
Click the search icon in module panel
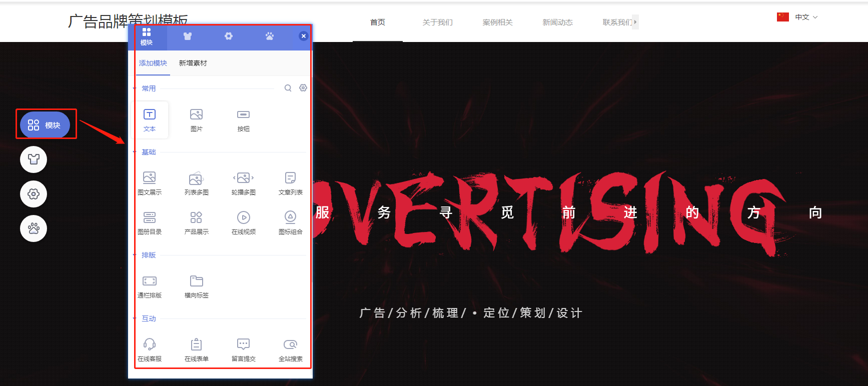288,88
